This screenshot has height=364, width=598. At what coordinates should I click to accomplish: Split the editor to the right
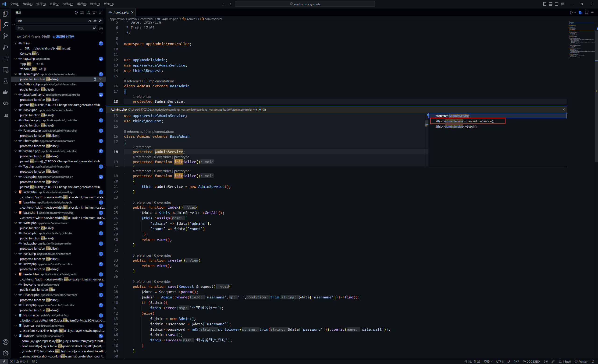586,12
